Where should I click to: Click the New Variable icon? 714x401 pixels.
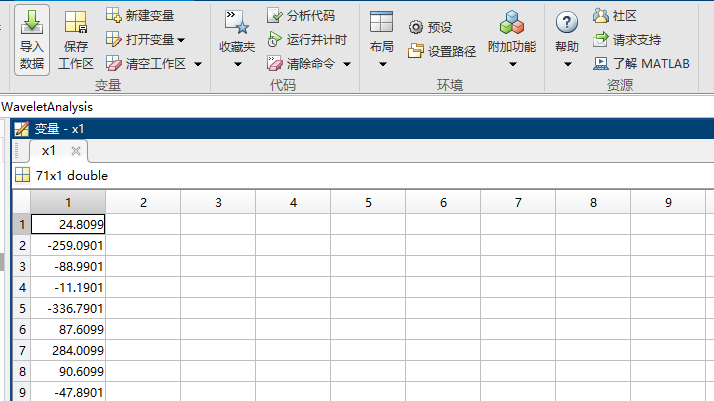pyautogui.click(x=114, y=15)
